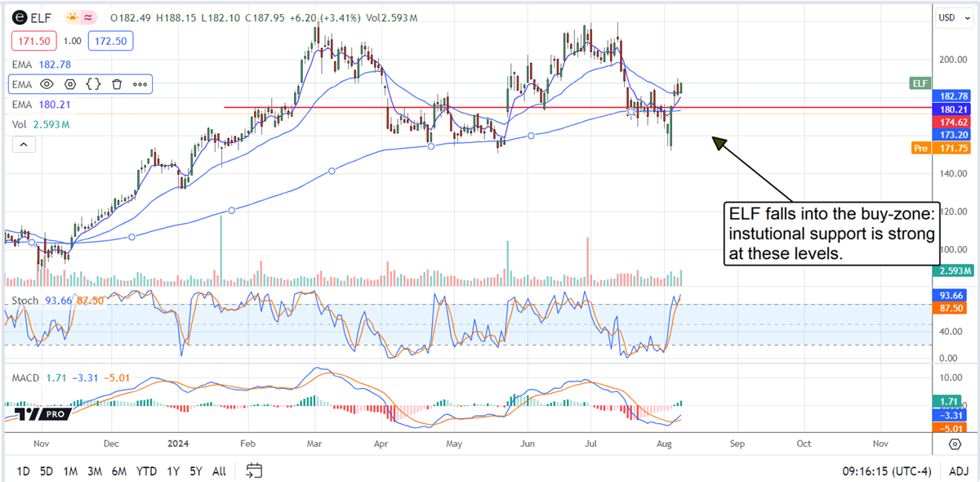The height and width of the screenshot is (482, 980).
Task: Toggle EMA indicator visibility eye icon
Action: coord(47,83)
